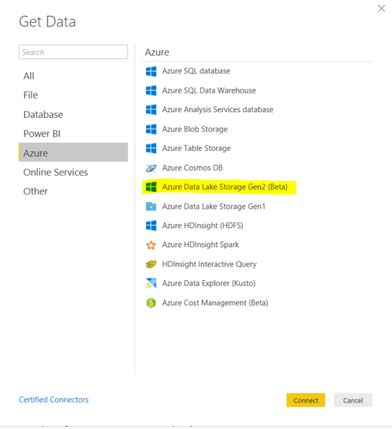
Task: Select the Azure category
Action: 73,153
